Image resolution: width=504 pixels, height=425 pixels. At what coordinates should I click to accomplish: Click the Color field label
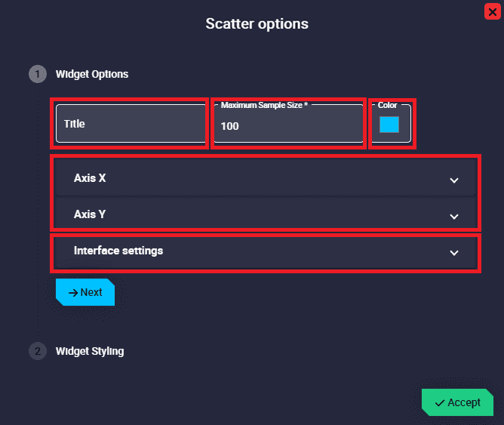click(387, 106)
